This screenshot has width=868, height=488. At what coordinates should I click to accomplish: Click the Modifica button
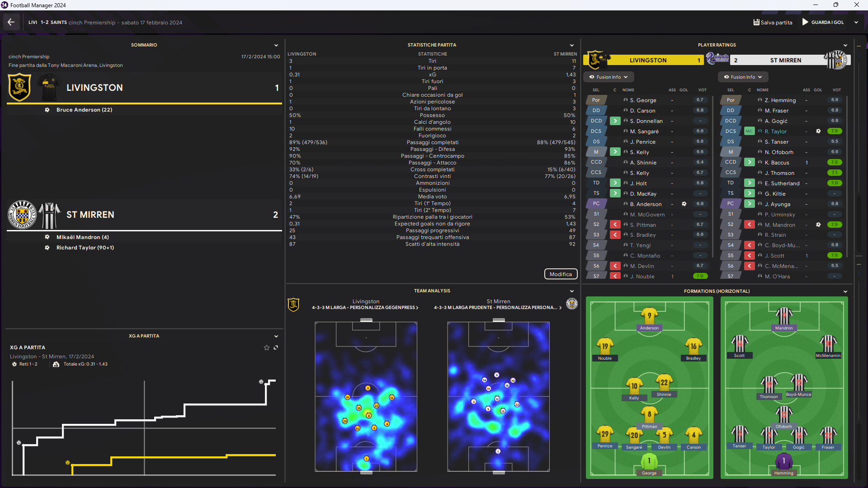[561, 274]
